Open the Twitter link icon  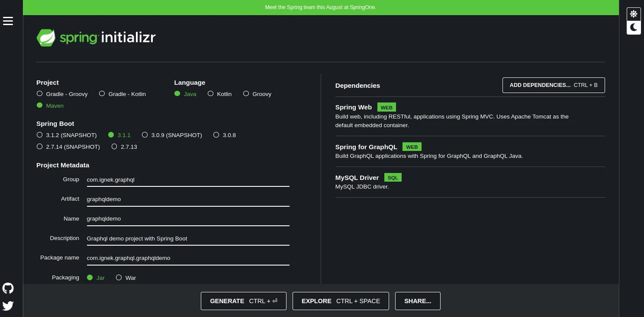coord(8,306)
